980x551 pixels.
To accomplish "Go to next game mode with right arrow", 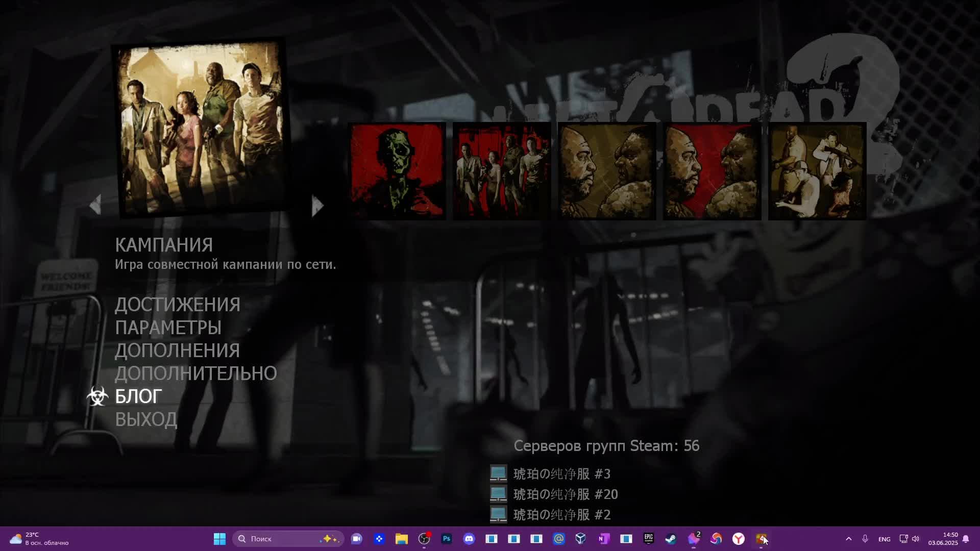I will (x=317, y=206).
